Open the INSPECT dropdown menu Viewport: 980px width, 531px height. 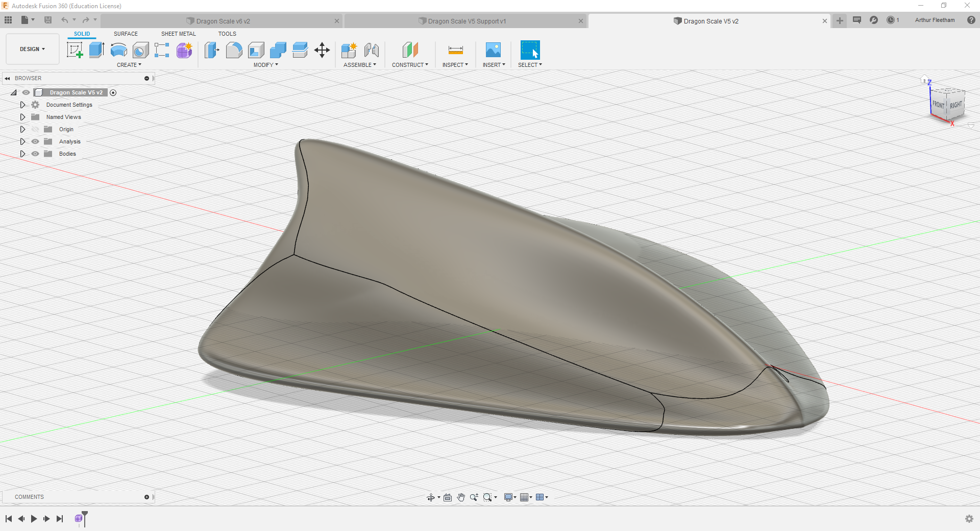click(455, 65)
